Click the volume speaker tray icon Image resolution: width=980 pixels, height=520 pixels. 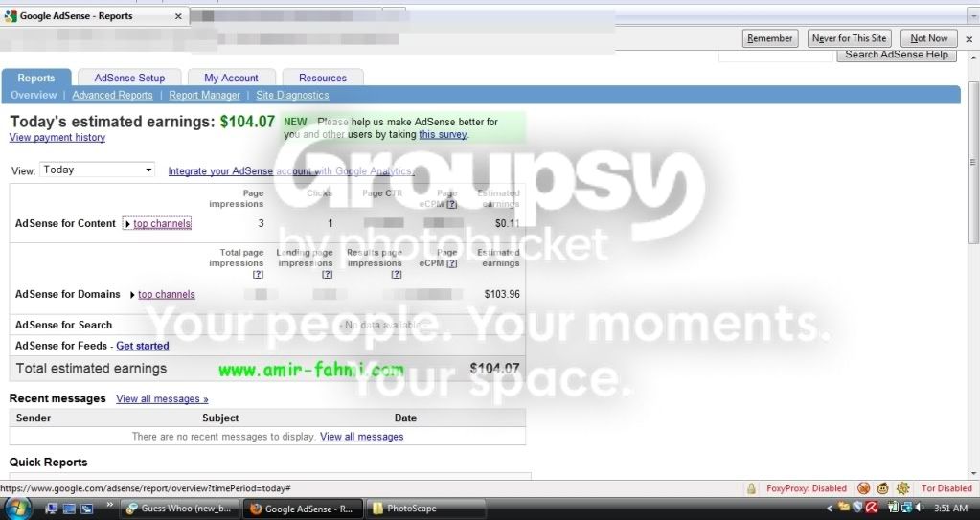point(919,509)
